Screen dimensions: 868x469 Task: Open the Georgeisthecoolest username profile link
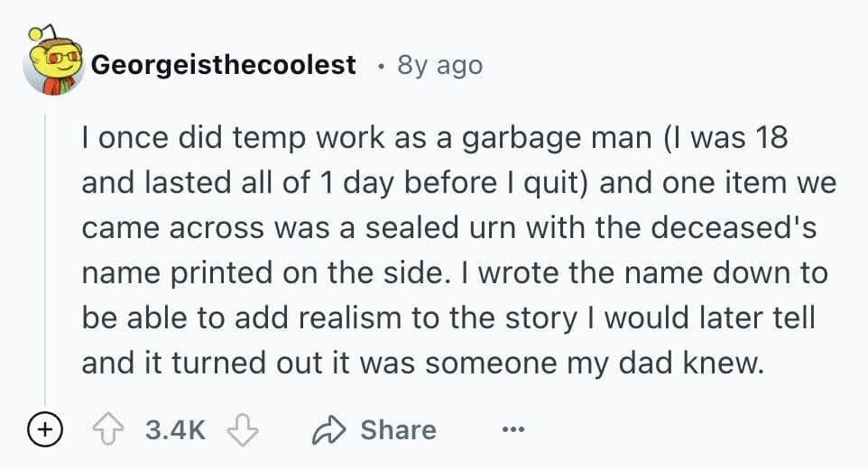pyautogui.click(x=224, y=65)
